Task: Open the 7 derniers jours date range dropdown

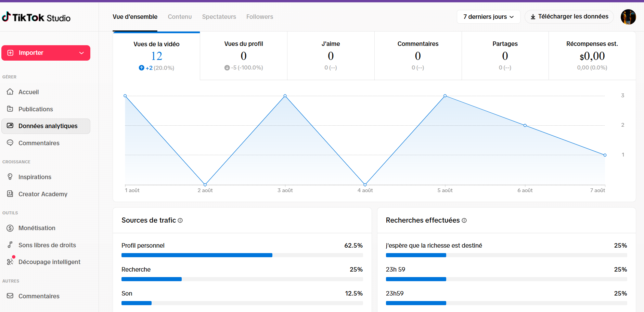Action: click(x=488, y=17)
